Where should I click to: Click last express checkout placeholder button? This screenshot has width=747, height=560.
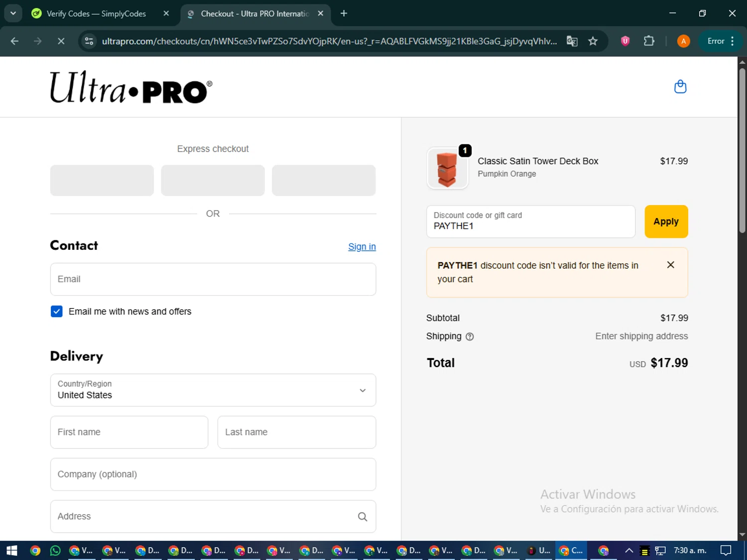point(324,180)
